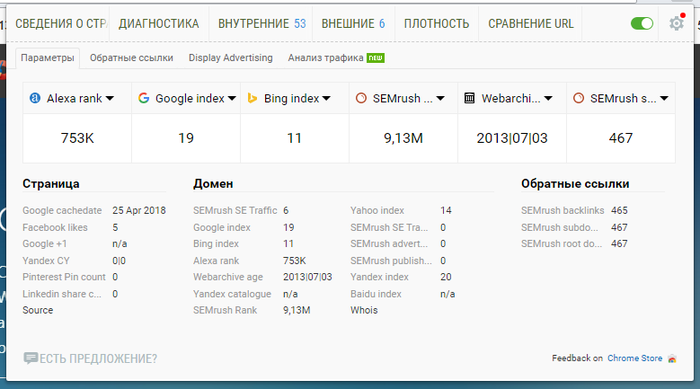Expand the 'SEMrush s...' column dropdown arrow
The height and width of the screenshot is (389, 700).
point(664,98)
